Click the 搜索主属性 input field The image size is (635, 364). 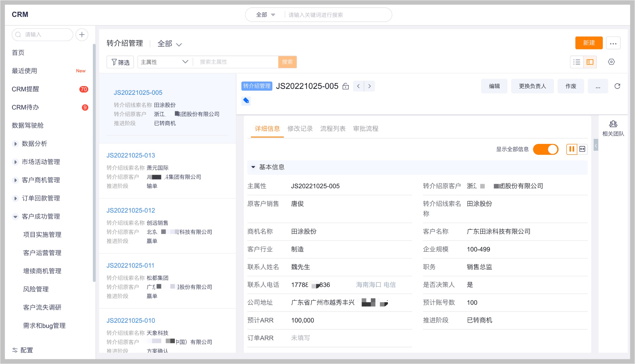point(236,62)
